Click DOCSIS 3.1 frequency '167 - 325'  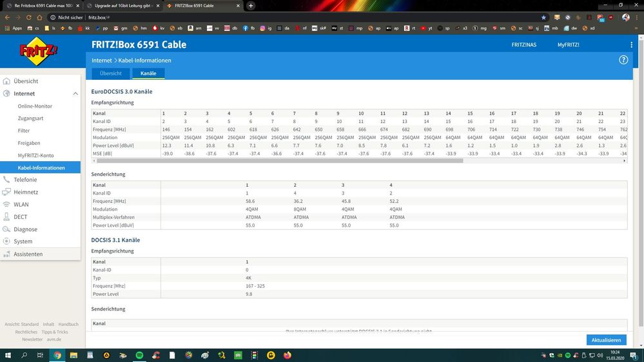[x=255, y=286]
